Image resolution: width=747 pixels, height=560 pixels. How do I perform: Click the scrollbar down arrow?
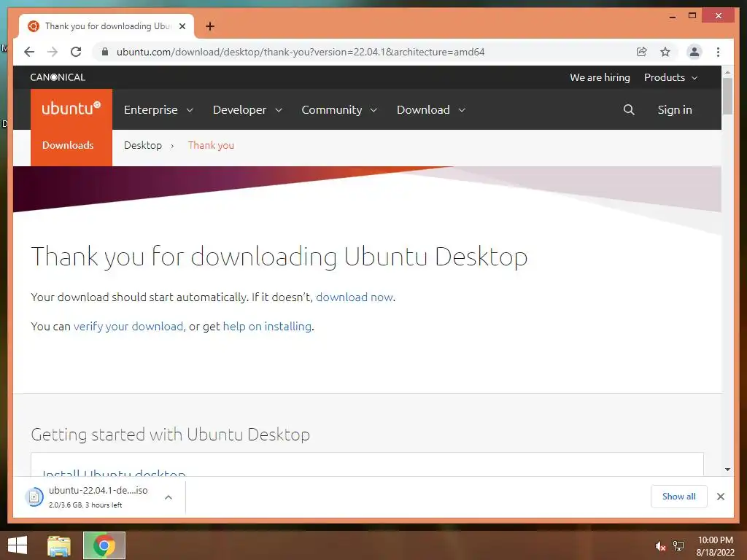point(727,470)
